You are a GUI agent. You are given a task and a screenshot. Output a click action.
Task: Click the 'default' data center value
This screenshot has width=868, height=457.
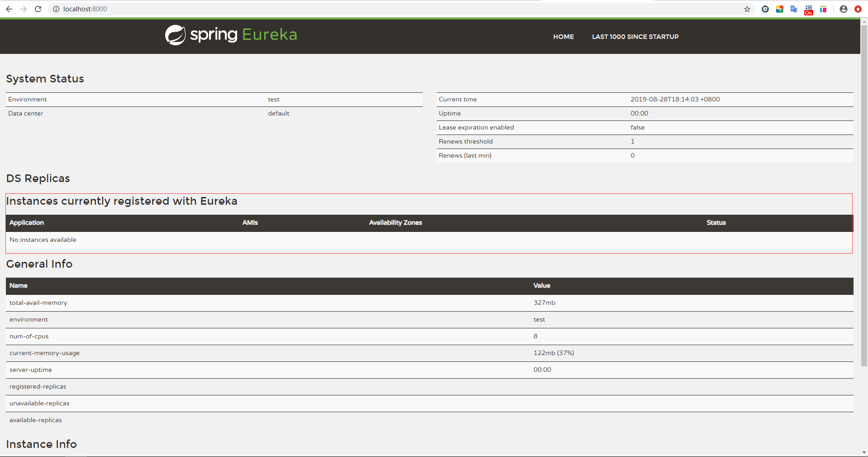[x=278, y=113]
